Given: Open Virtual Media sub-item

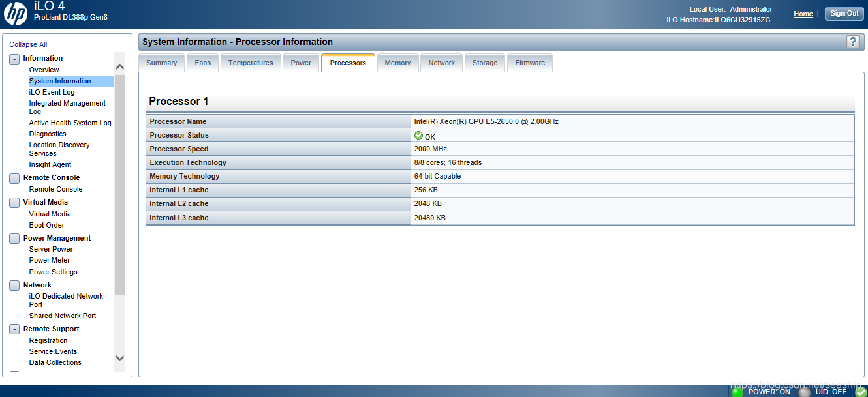Looking at the screenshot, I should coord(50,214).
